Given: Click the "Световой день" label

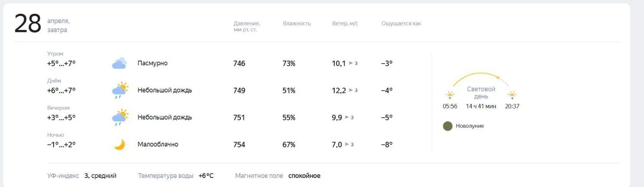Looking at the screenshot, I should click(x=481, y=92).
